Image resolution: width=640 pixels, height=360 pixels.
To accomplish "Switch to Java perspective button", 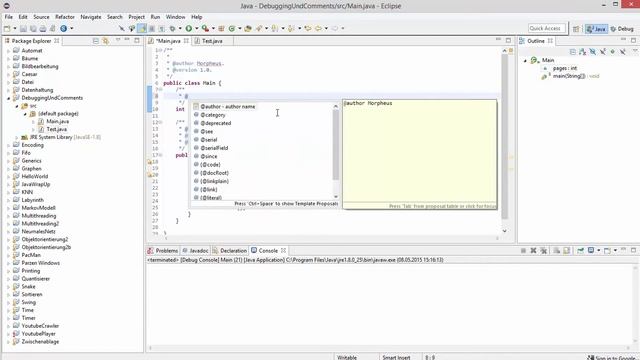I will point(596,29).
